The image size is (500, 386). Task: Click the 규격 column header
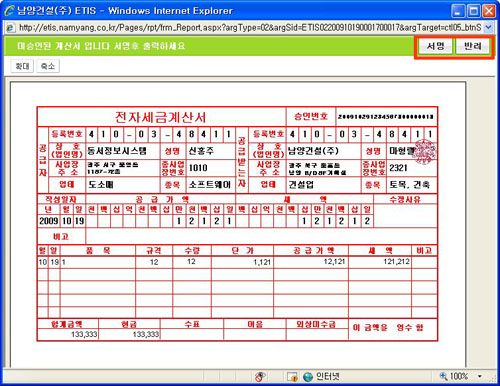pos(154,251)
